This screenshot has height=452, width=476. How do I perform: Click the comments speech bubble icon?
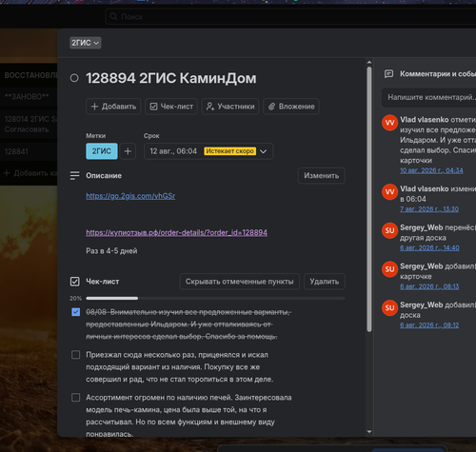point(388,74)
